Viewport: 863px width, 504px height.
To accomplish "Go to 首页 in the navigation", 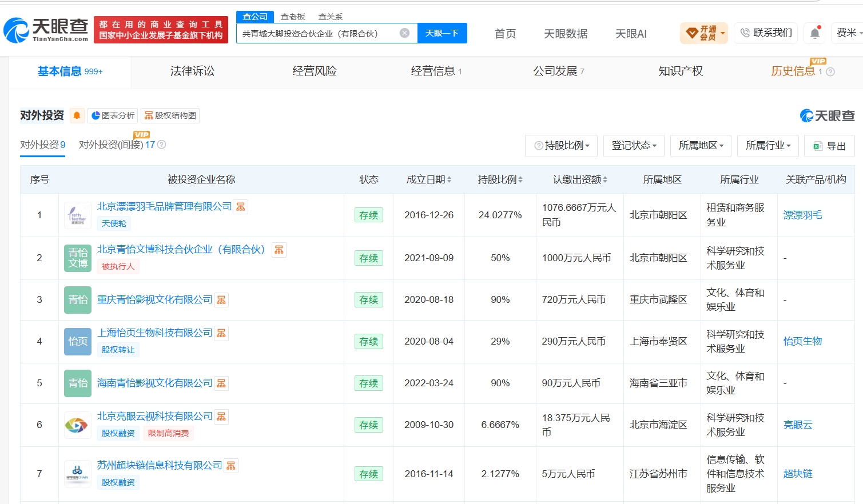I will coord(505,34).
